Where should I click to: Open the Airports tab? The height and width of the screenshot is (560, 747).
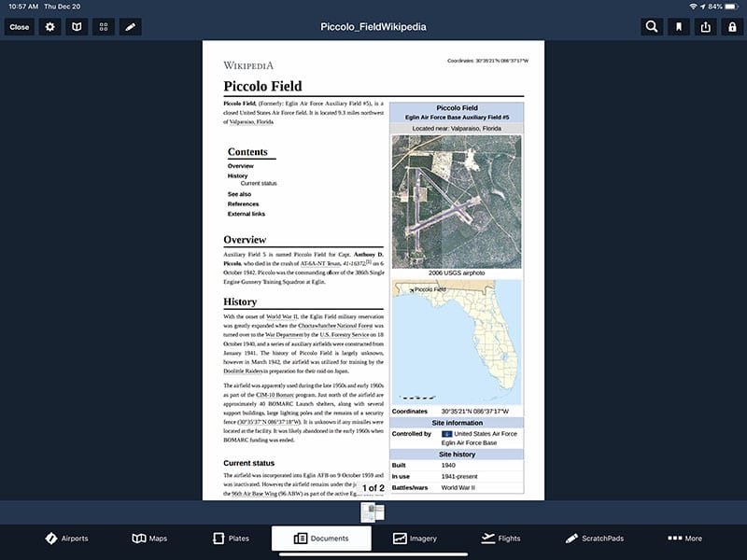coord(66,539)
